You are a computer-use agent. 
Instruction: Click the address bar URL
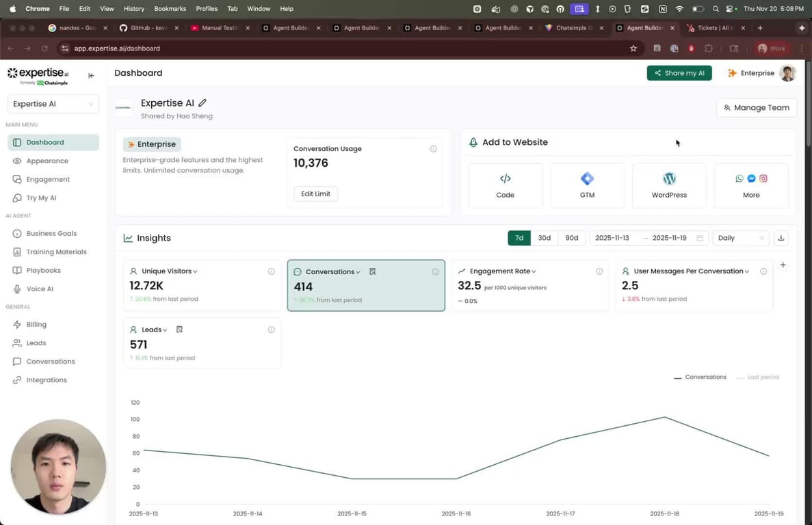pyautogui.click(x=117, y=48)
